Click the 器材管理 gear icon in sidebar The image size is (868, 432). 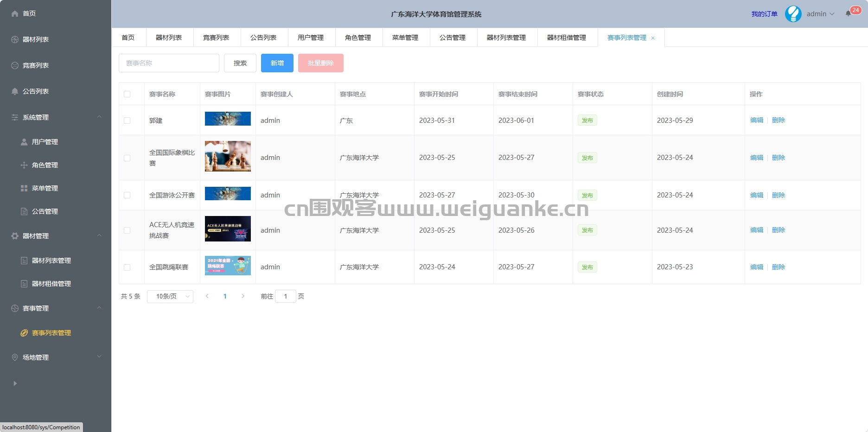pyautogui.click(x=15, y=236)
